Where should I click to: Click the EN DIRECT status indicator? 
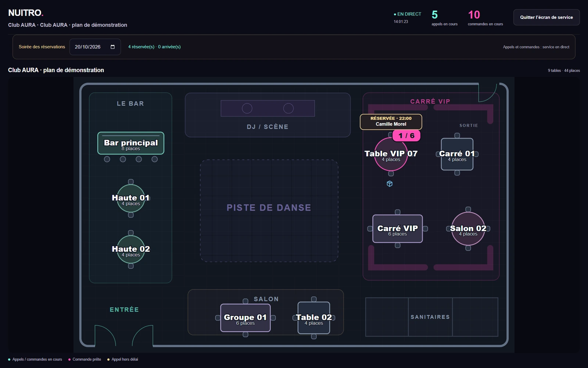pos(408,14)
